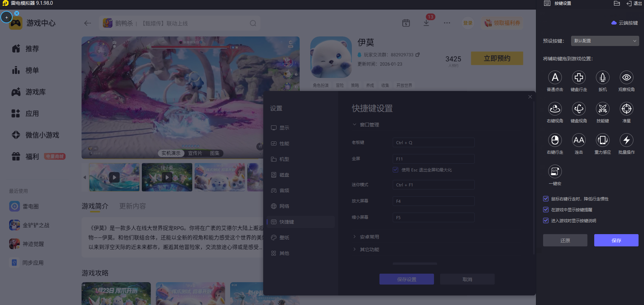Open the 性能 settings tab
This screenshot has height=305, width=644.
point(300,143)
